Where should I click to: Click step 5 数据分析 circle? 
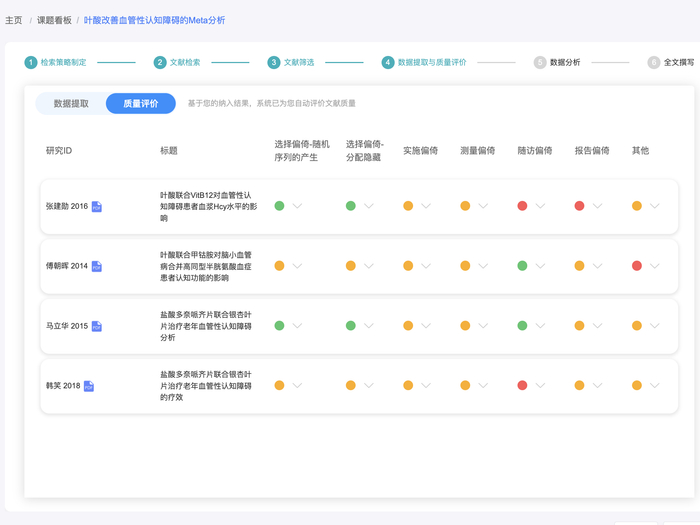pyautogui.click(x=540, y=62)
